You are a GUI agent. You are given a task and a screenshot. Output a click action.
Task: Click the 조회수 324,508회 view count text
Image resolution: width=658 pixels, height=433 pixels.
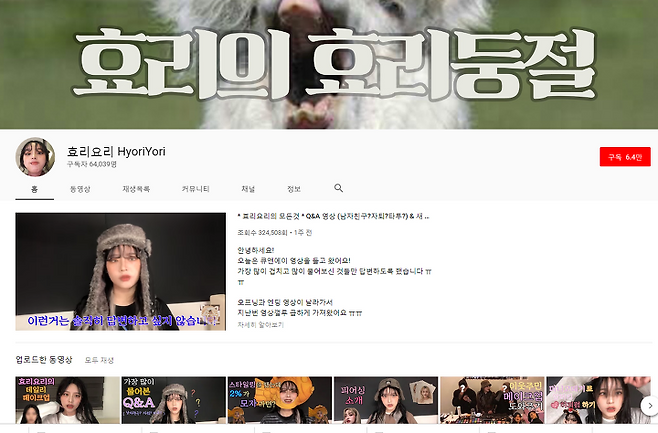263,232
